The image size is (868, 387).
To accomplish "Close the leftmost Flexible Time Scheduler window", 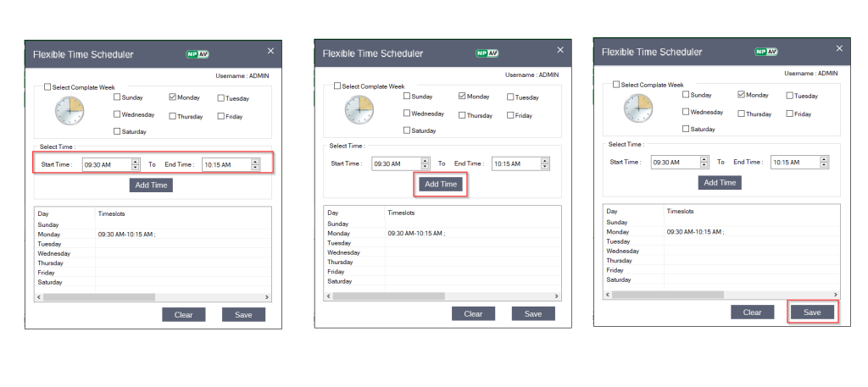I will (270, 52).
